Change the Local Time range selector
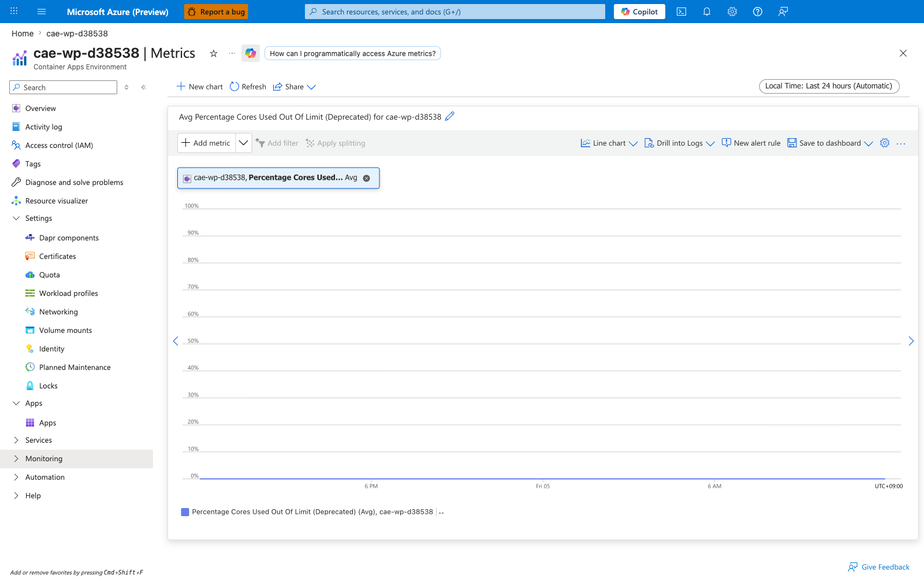This screenshot has height=578, width=924. (829, 86)
